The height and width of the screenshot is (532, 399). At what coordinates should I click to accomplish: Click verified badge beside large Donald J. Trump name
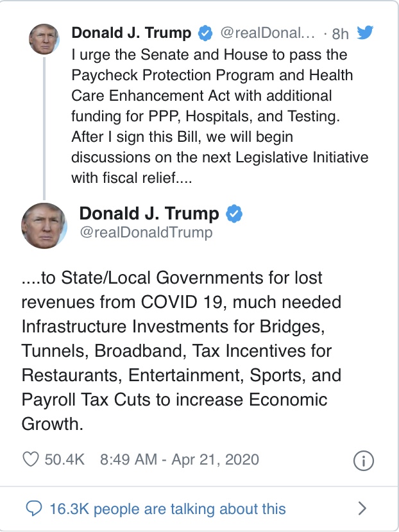point(235,214)
